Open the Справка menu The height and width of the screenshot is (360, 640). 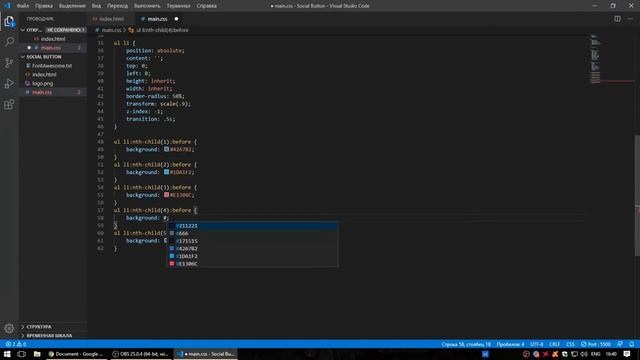[x=207, y=6]
